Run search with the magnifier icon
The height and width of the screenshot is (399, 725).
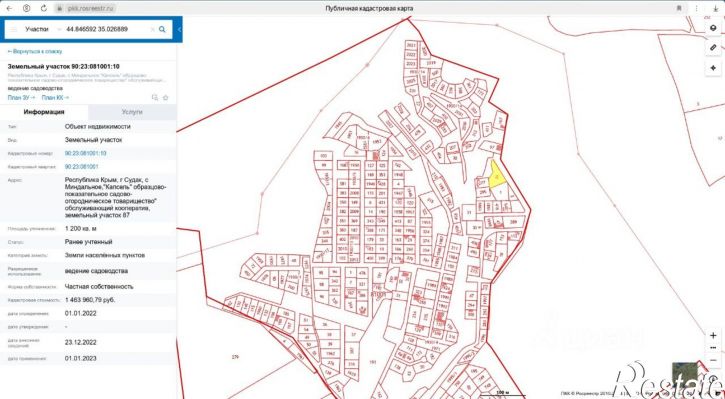(162, 29)
